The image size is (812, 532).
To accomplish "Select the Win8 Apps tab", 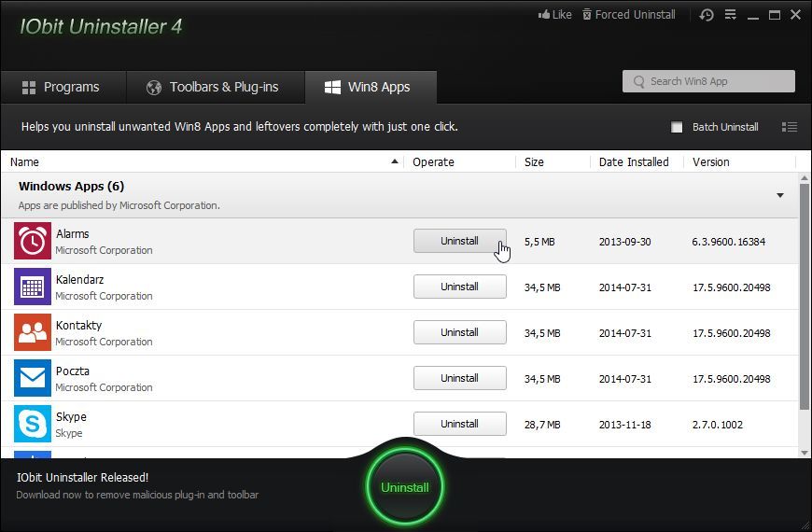I will 371,87.
